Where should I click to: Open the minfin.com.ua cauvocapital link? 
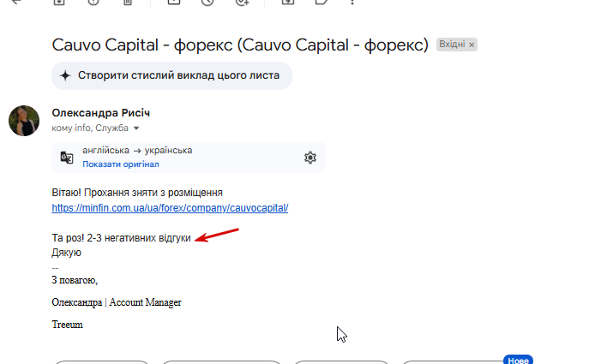pos(170,208)
